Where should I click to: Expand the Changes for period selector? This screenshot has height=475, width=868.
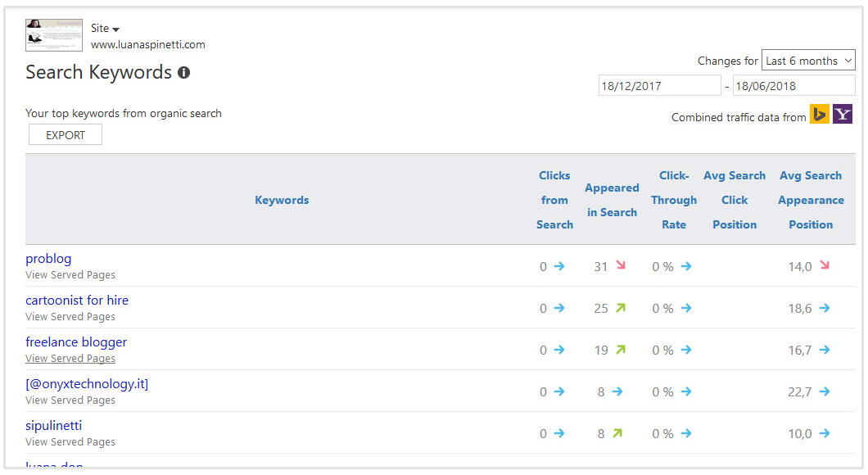(x=807, y=60)
